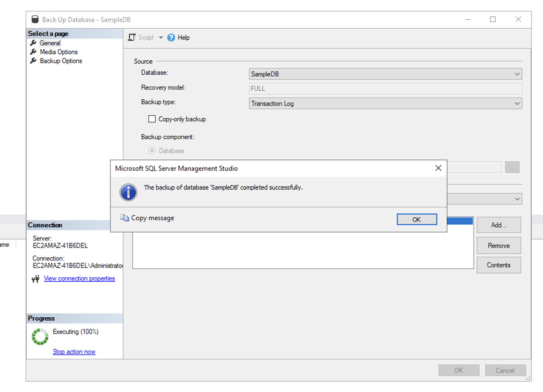This screenshot has height=392, width=543.
Task: Click the Script toolbar icon
Action: point(131,37)
